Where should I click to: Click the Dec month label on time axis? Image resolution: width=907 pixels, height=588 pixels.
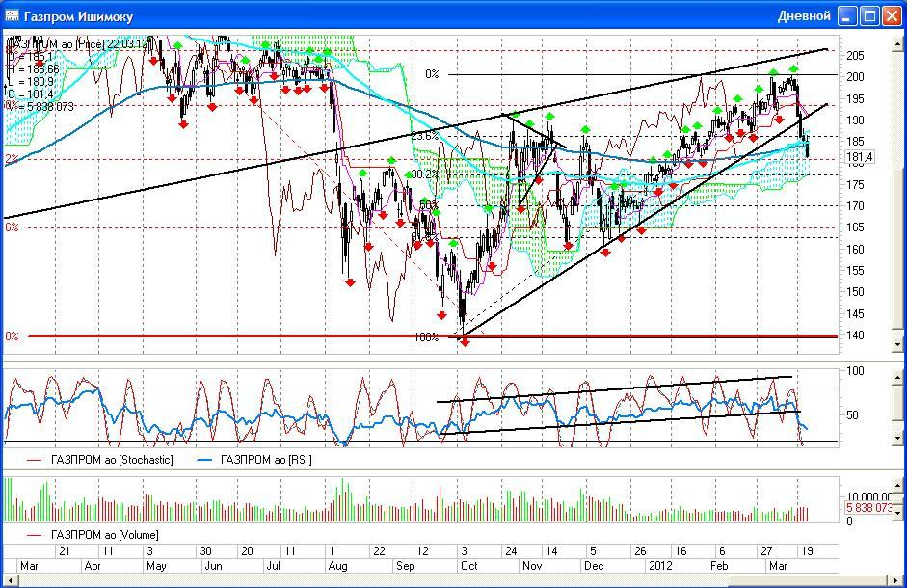tap(594, 566)
